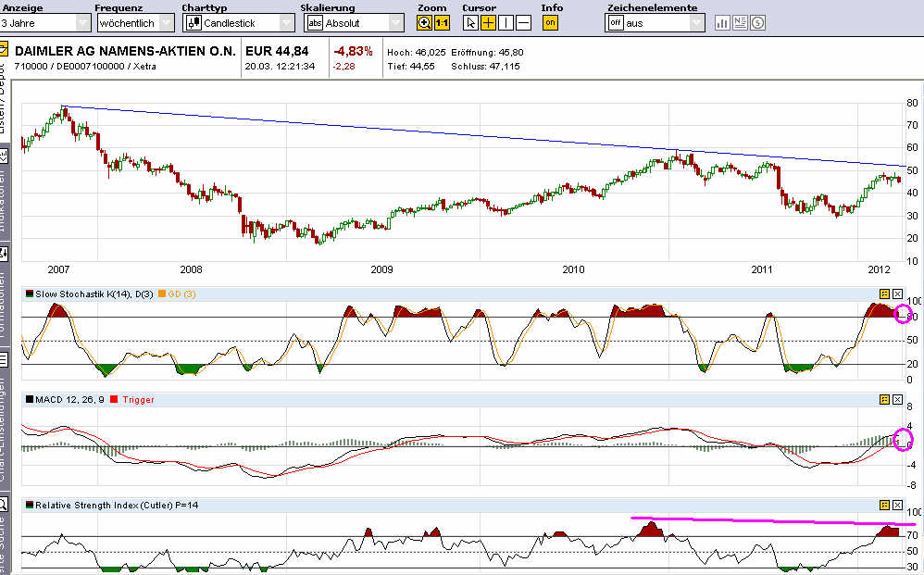Click the timestamp 20.03. 12:21:34

tap(280, 67)
